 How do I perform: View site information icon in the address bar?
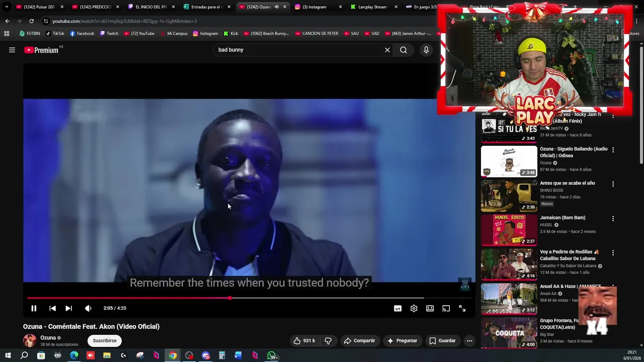click(46, 21)
